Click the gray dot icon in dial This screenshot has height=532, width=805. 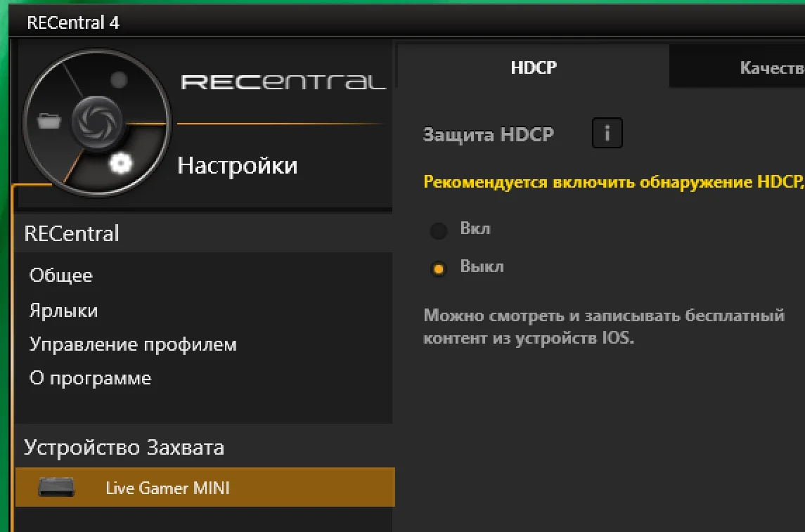(119, 79)
